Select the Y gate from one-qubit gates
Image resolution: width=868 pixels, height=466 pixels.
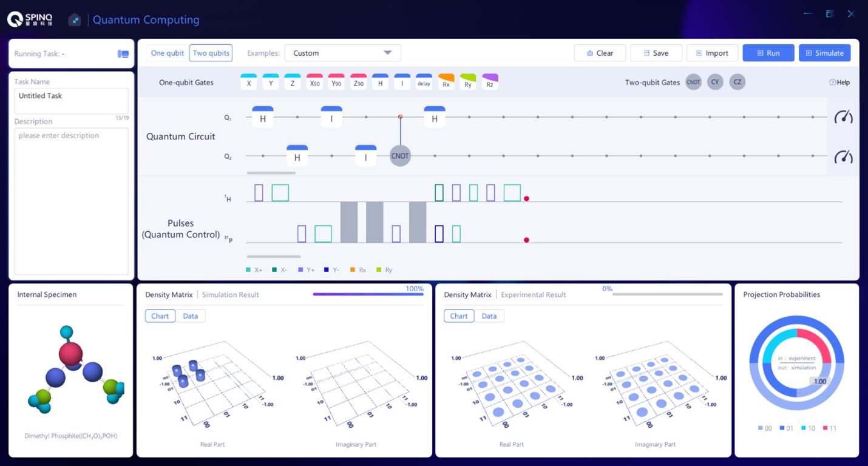click(x=271, y=82)
